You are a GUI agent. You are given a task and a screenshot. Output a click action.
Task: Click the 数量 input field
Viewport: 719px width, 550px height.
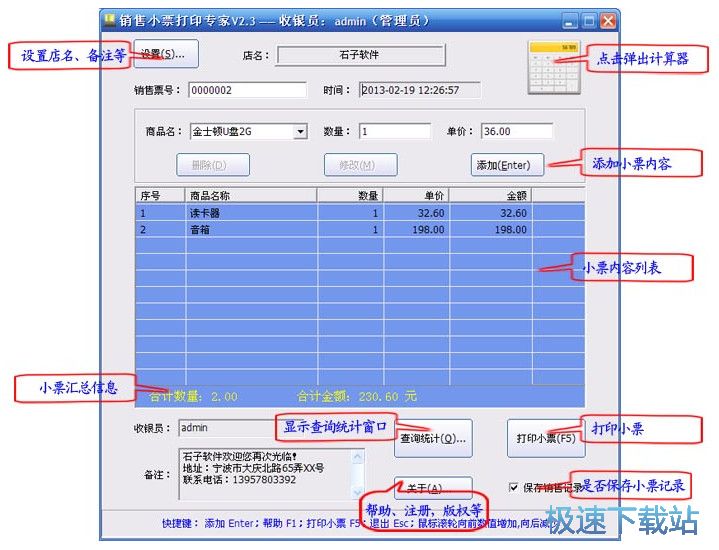click(395, 131)
